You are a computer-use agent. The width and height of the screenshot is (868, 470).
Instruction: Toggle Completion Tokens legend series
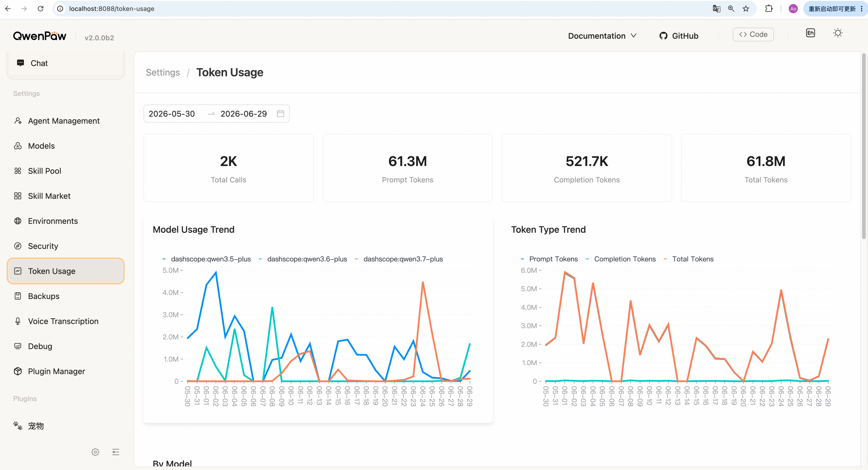coord(621,259)
